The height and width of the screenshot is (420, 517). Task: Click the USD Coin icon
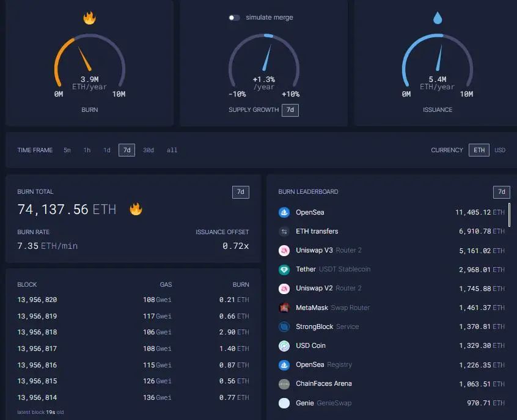click(284, 346)
